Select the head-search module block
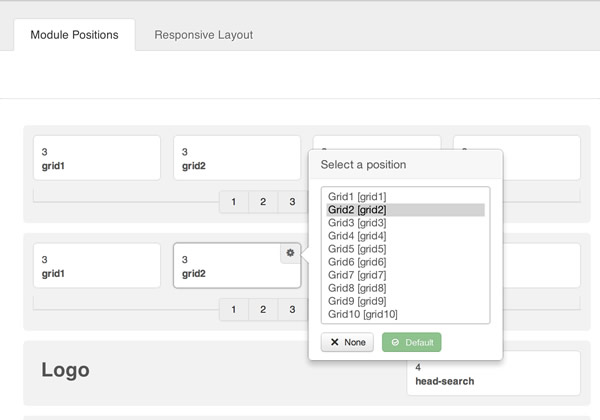Screen dimensions: 600x420 (493, 374)
